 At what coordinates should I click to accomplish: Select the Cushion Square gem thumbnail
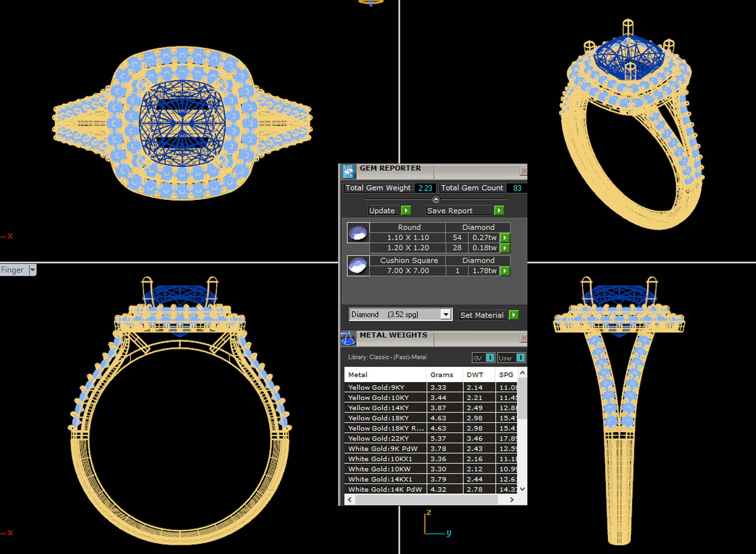358,266
